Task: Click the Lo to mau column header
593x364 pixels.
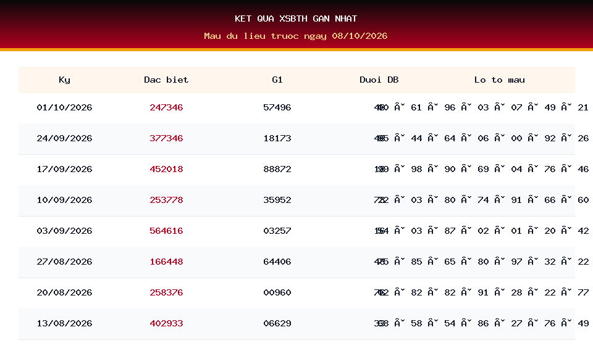Action: coord(500,80)
